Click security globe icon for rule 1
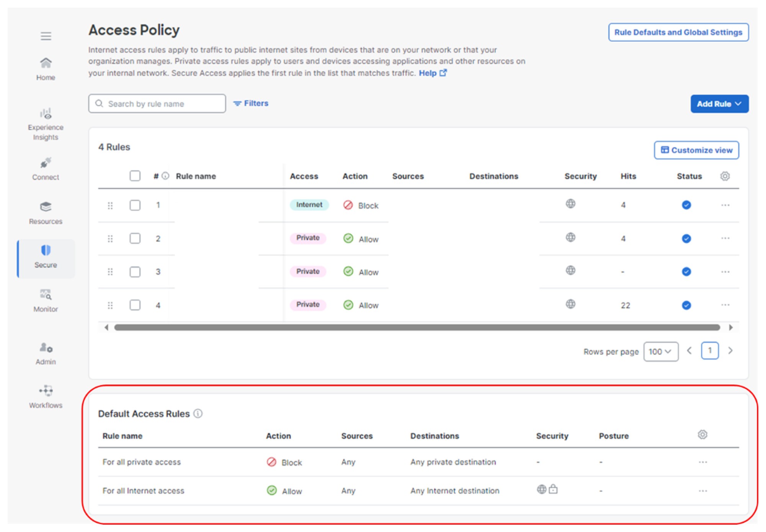Image resolution: width=766 pixels, height=532 pixels. pyautogui.click(x=571, y=204)
